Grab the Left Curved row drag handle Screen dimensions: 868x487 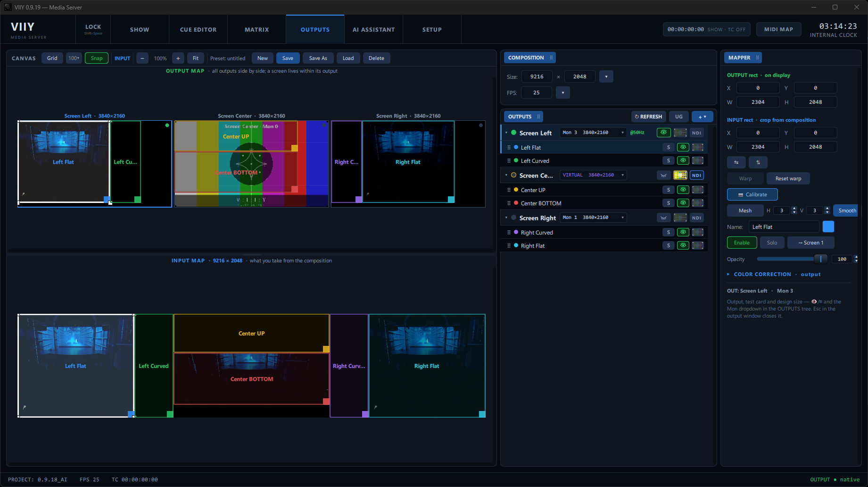click(509, 160)
